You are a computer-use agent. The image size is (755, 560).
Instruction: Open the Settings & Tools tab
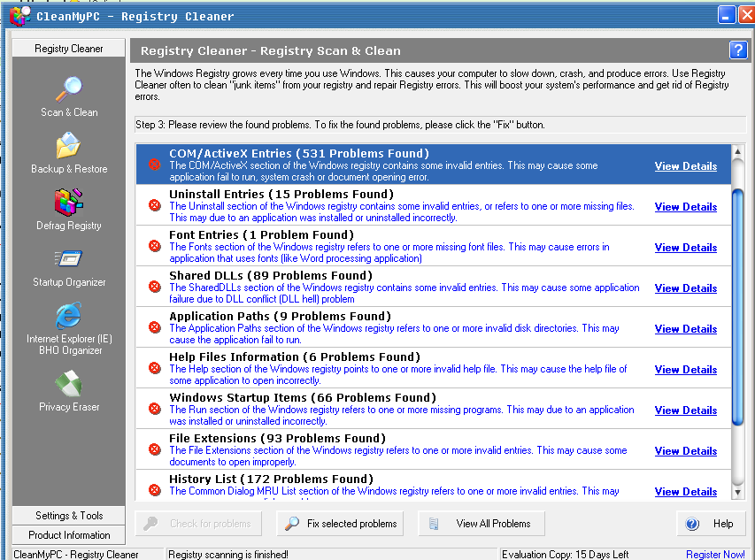tap(68, 516)
